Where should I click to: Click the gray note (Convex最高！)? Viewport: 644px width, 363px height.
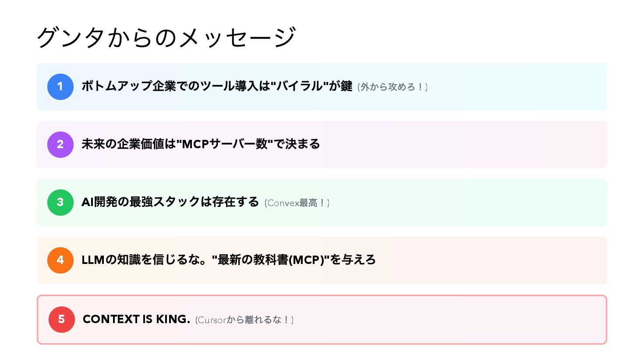point(297,203)
